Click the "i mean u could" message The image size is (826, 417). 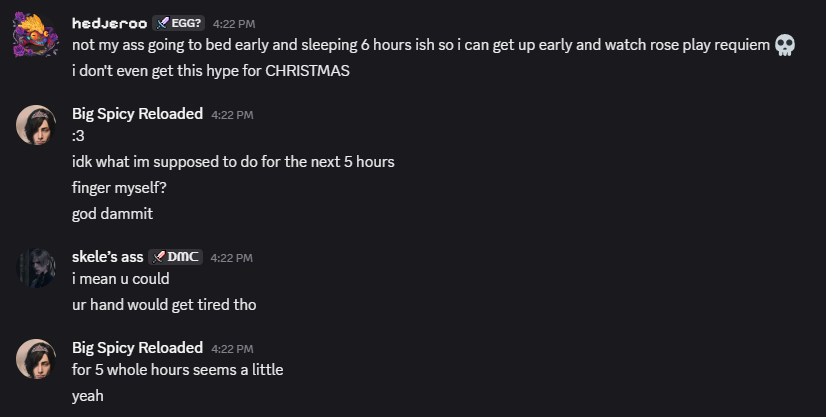click(121, 279)
